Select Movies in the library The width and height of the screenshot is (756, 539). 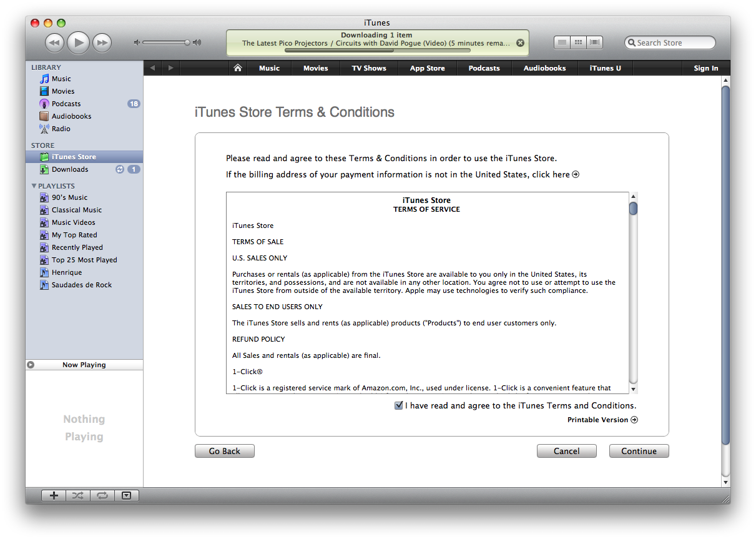[84, 91]
